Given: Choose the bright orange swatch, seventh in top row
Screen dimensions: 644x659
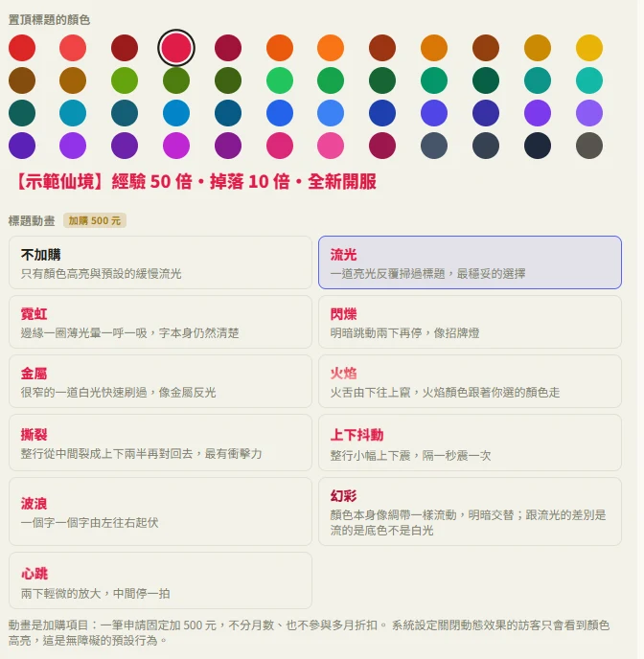Looking at the screenshot, I should (x=331, y=48).
